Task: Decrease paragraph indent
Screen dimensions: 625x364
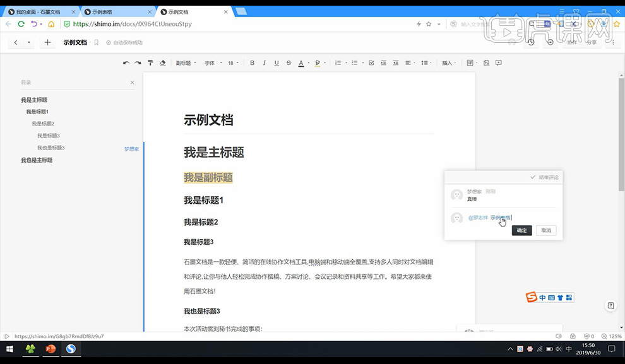Action: pyautogui.click(x=396, y=63)
